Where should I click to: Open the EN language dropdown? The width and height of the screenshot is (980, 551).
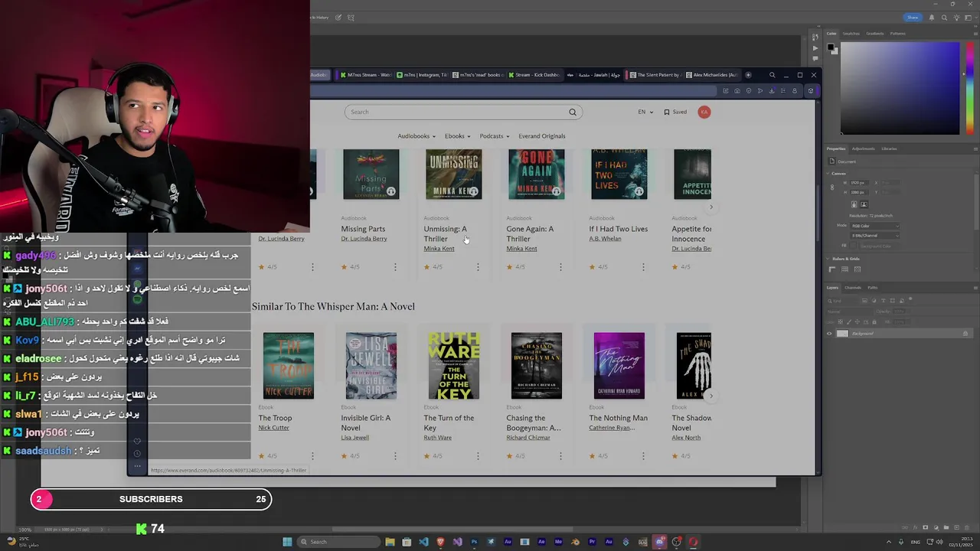(645, 112)
